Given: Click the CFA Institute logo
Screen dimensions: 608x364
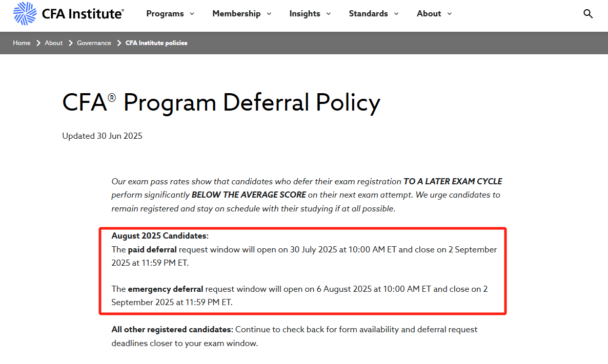Looking at the screenshot, I should pos(69,13).
